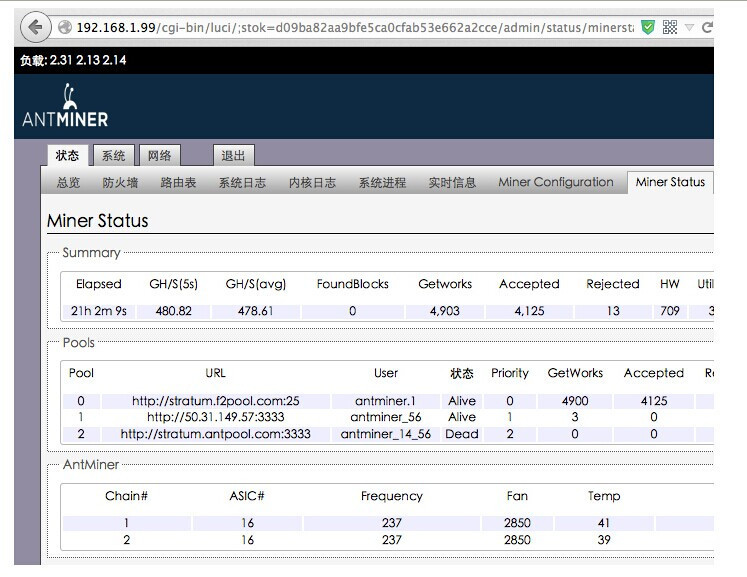Click the QR code icon in address bar
Viewport: 747px width, 577px height.
(x=670, y=27)
